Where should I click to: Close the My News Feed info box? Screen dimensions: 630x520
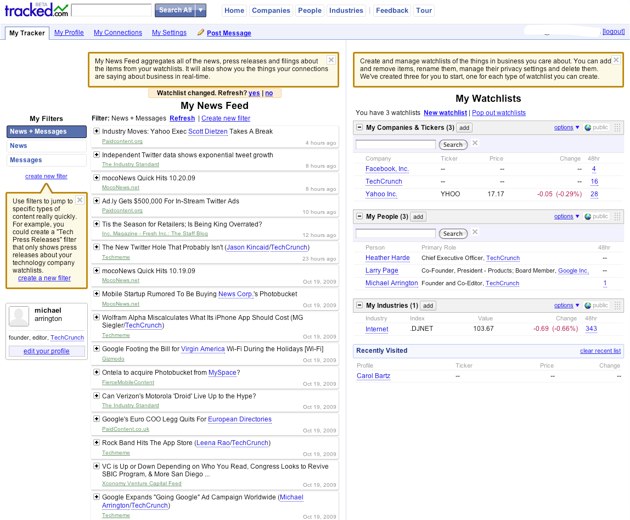tap(332, 59)
